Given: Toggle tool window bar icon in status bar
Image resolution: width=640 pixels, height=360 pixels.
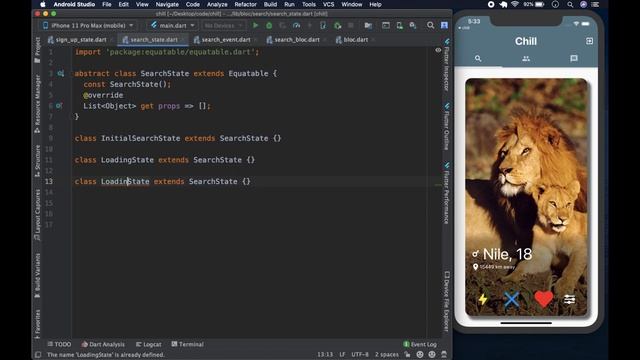Looking at the screenshot, I should click(x=38, y=355).
